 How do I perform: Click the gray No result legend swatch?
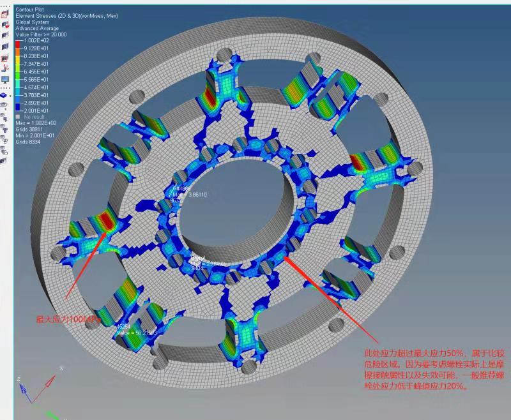tap(18, 117)
